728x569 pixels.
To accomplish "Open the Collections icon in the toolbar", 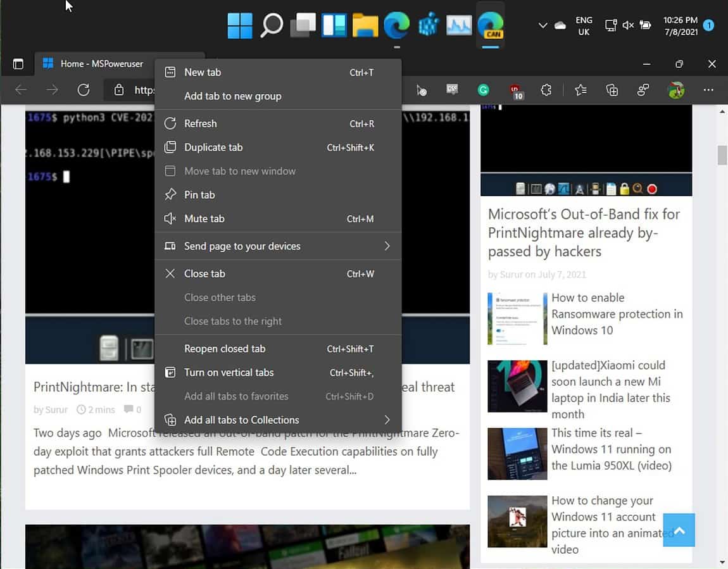I will (x=612, y=90).
